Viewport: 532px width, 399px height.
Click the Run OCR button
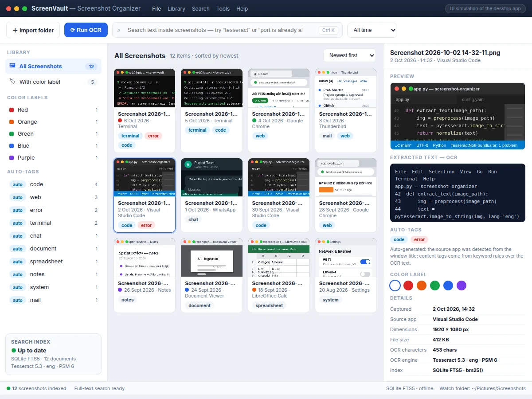tap(86, 30)
